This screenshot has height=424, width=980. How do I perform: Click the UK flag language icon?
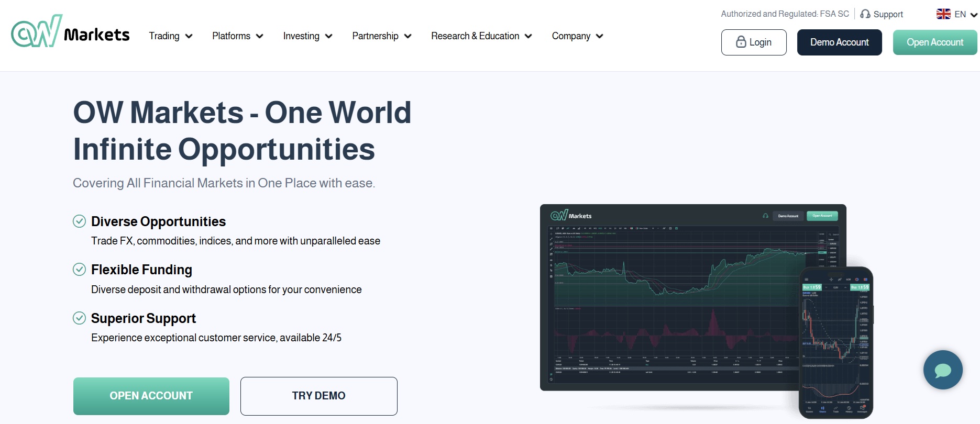943,14
